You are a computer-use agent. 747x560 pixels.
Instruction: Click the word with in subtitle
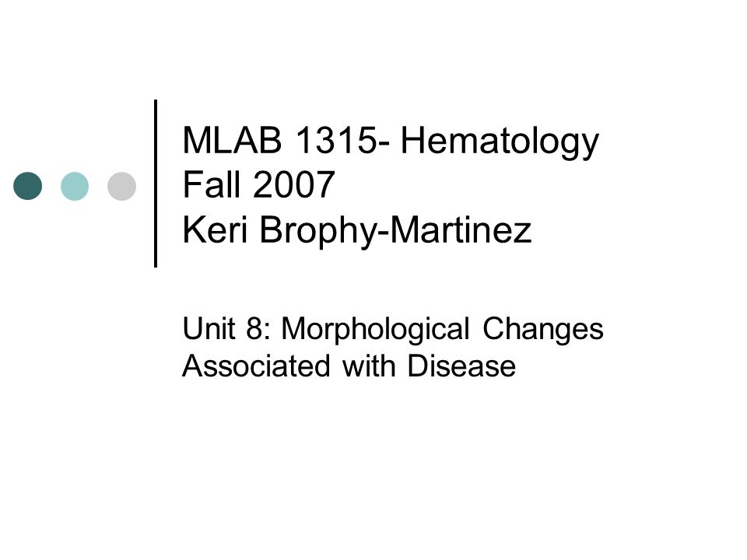point(369,366)
